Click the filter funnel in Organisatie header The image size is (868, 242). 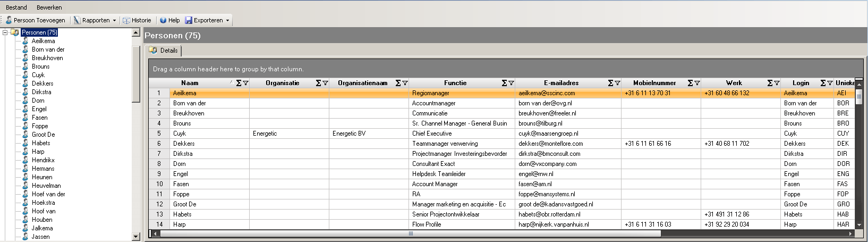325,83
